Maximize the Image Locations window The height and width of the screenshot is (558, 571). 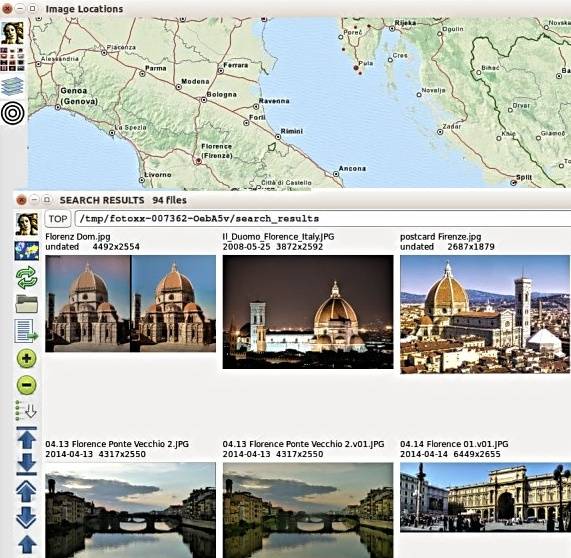[32, 8]
